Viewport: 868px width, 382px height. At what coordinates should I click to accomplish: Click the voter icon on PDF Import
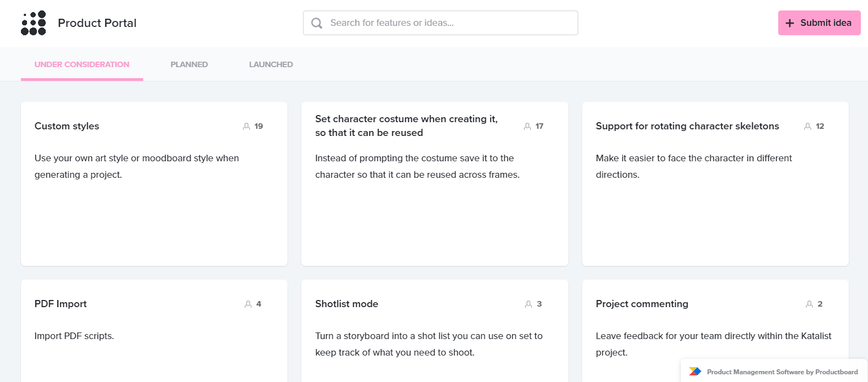click(x=248, y=304)
